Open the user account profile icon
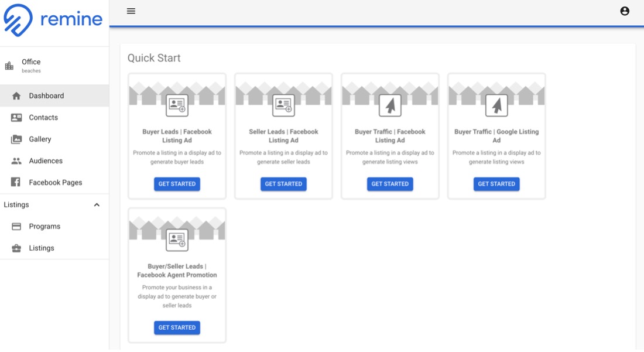The image size is (644, 352). 625,11
